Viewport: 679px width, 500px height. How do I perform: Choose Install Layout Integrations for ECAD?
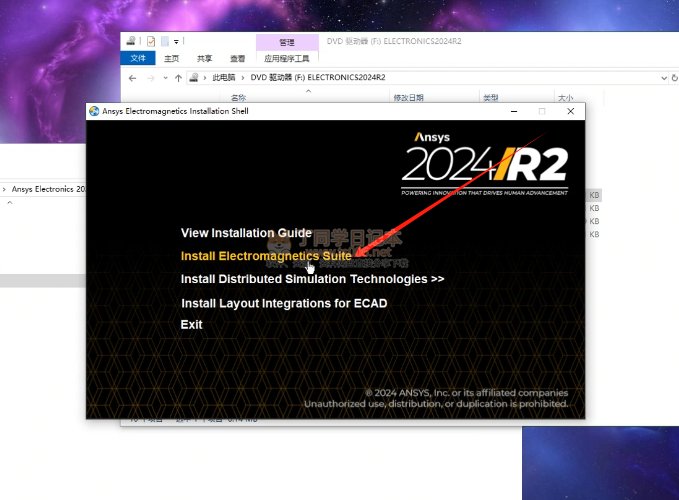(284, 303)
